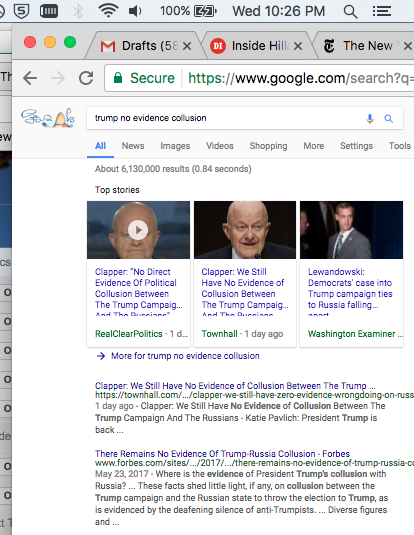
Task: Click the Wi-Fi menu bar icon
Action: click(x=108, y=11)
